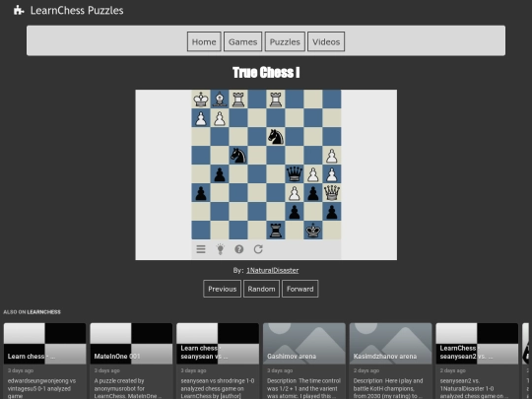Select the white pawn below the white king
Viewport: 532px width, 399px height.
[x=201, y=118]
